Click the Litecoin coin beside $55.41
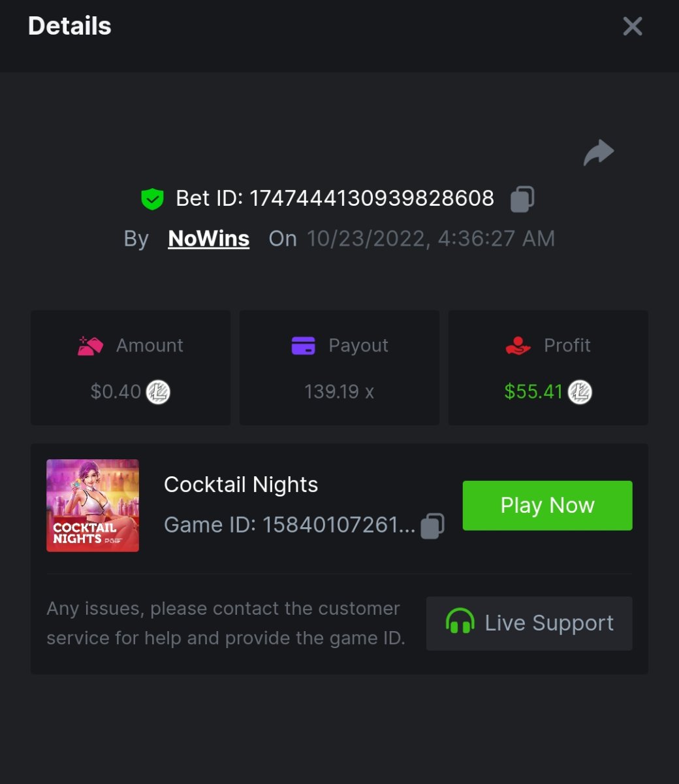Image resolution: width=679 pixels, height=784 pixels. click(x=580, y=392)
